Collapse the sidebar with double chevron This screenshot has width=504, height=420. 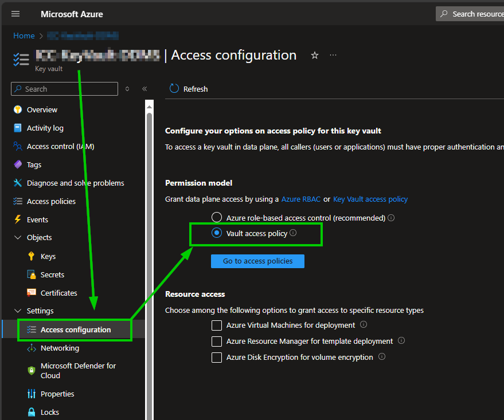pos(144,89)
